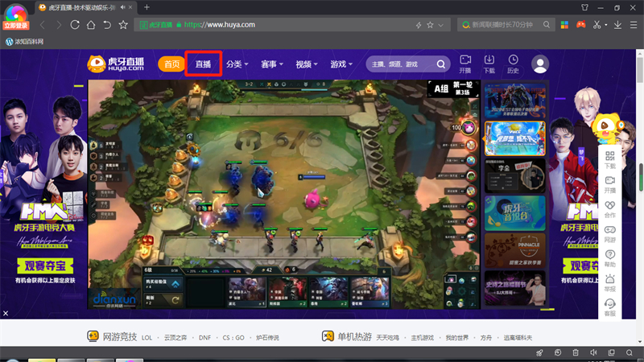Expand the 游戏 games dropdown
Image resolution: width=644 pixels, height=362 pixels.
(x=341, y=64)
